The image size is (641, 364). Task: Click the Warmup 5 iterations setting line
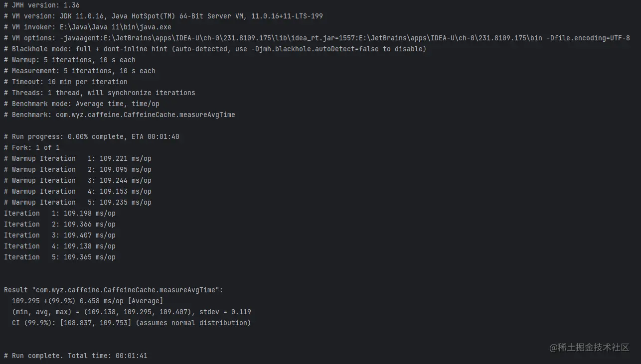pos(70,60)
